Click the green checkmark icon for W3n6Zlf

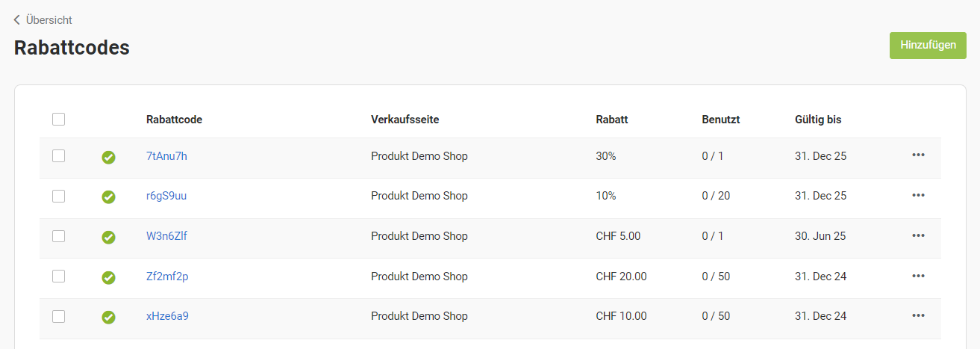pos(108,237)
